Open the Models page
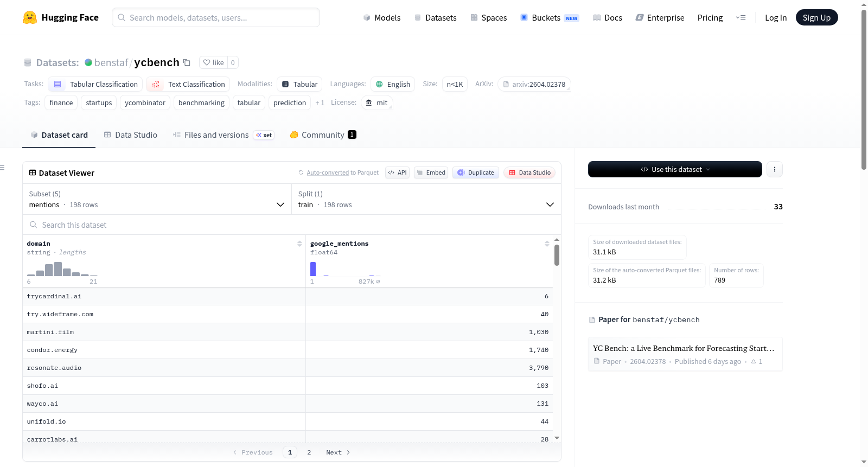The image size is (868, 467). click(x=382, y=17)
